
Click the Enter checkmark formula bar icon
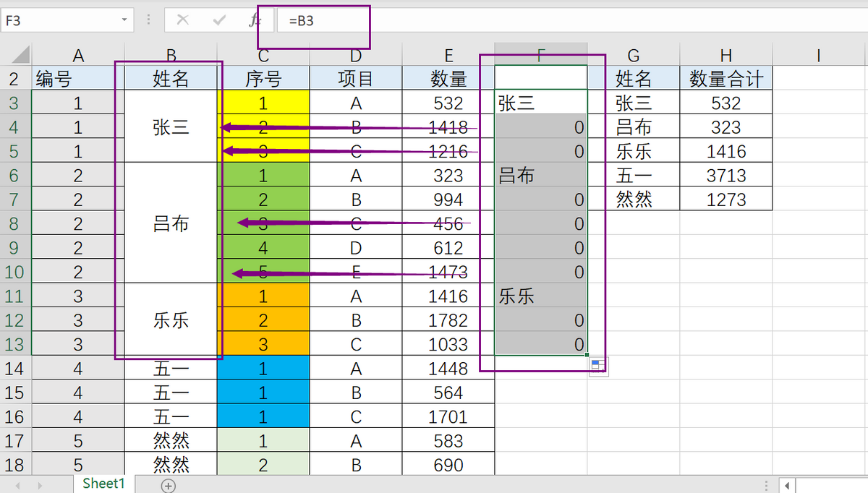220,20
